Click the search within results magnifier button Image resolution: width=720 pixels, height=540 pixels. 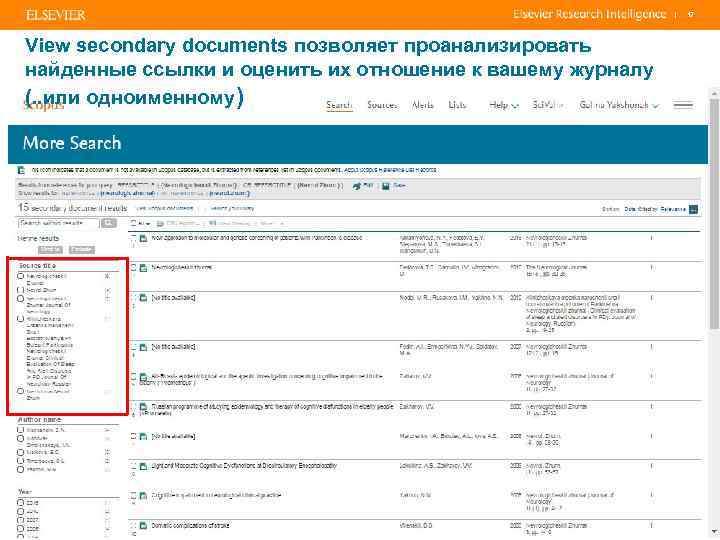[109, 223]
